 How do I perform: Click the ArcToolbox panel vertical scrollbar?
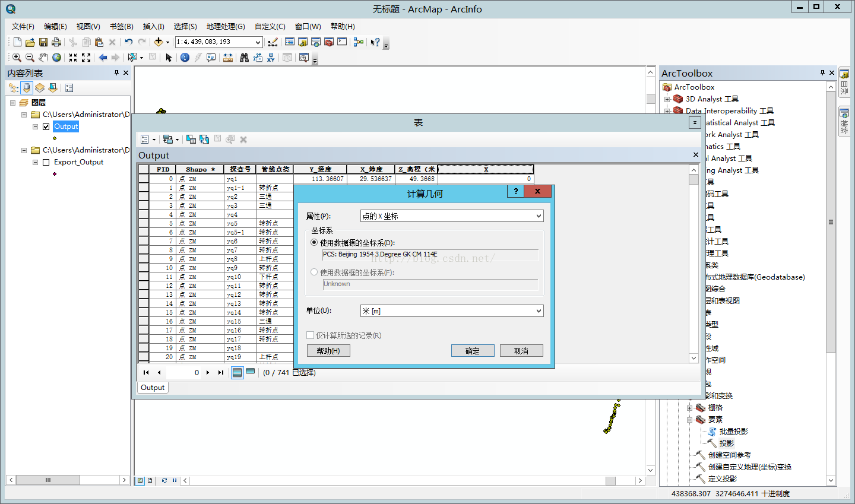[x=831, y=222]
